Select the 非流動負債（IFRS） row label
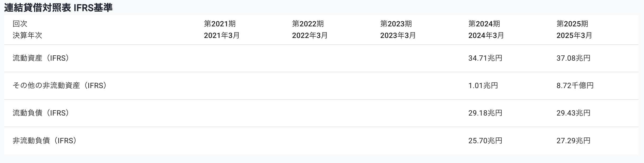Screen dimensions: 644x163 pyautogui.click(x=45, y=141)
